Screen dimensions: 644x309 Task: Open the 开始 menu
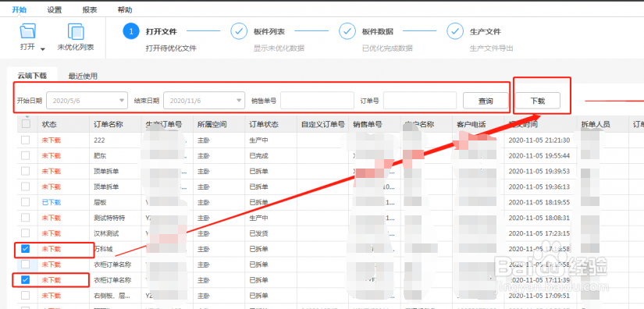pos(19,10)
